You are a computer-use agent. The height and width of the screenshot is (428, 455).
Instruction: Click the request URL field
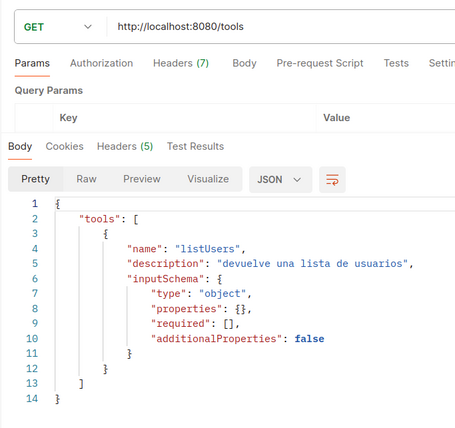280,27
